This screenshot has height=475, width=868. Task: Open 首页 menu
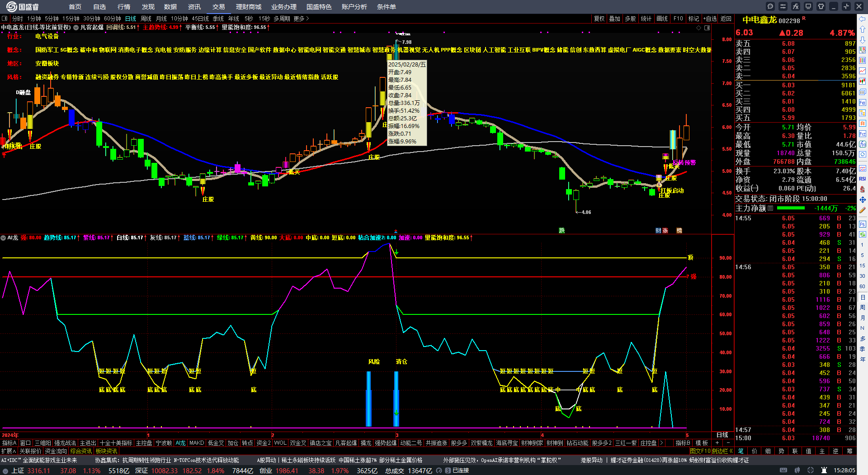pos(75,7)
